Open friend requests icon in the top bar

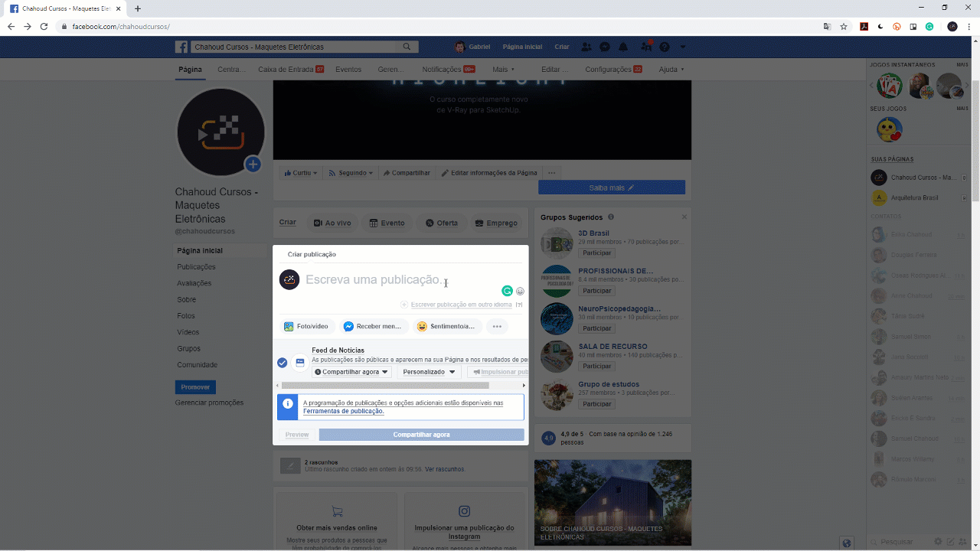(x=586, y=47)
